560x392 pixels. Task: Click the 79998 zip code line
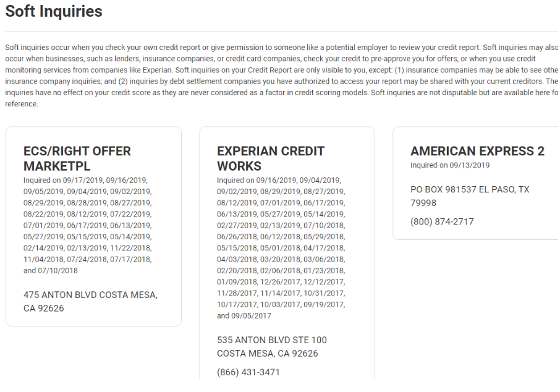pos(423,203)
